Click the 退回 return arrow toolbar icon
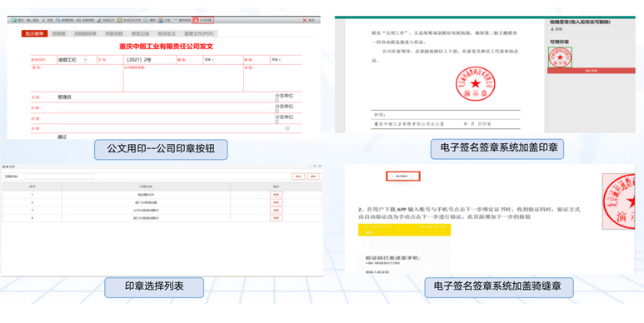Screen dimensions: 644x323 (x=29, y=20)
